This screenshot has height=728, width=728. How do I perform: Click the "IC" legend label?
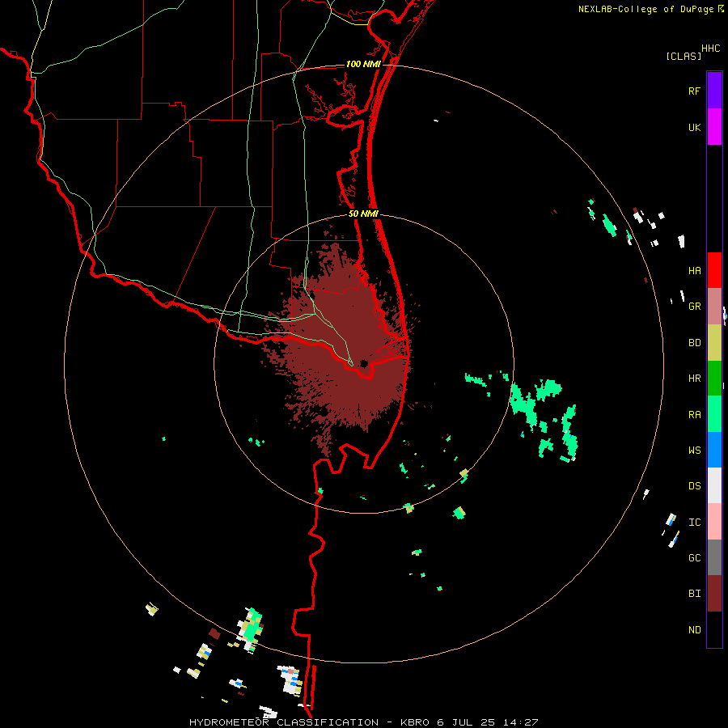click(x=694, y=523)
